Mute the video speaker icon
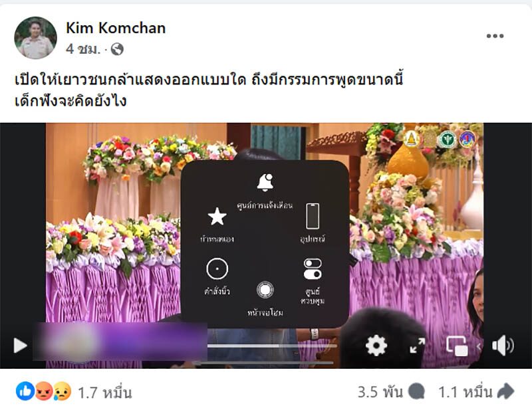Viewport: 532px width, 410px height. click(503, 346)
